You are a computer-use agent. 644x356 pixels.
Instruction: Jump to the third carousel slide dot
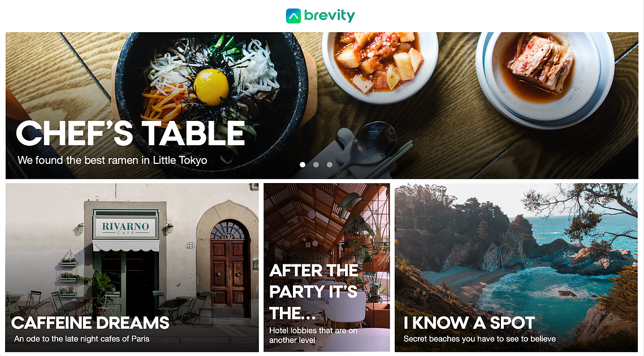point(330,164)
